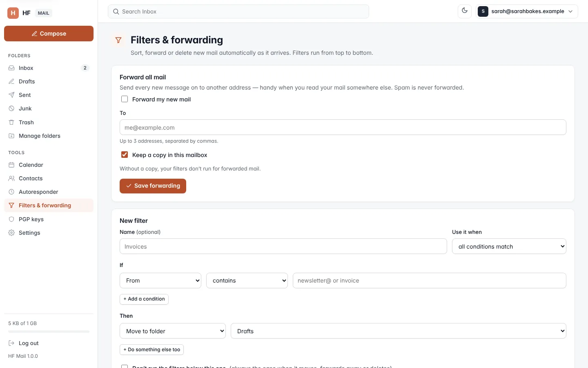Click the Log out link
The height and width of the screenshot is (368, 588).
coord(49,343)
